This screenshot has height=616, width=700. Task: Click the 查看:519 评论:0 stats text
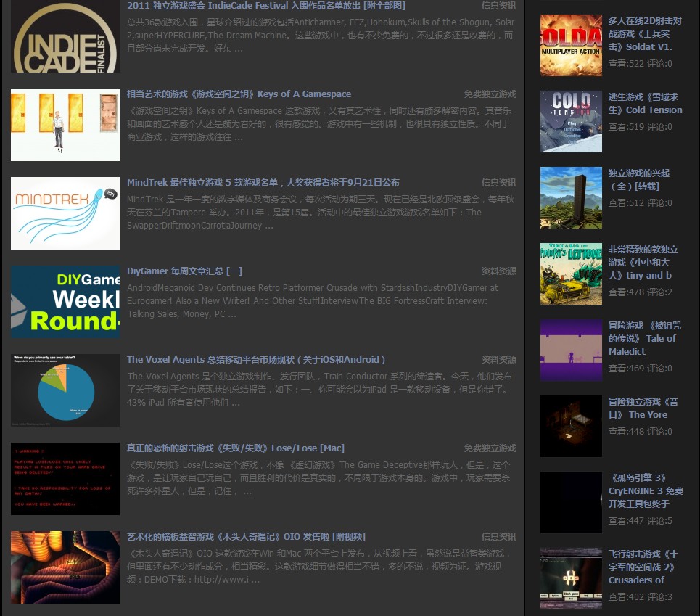pos(641,127)
